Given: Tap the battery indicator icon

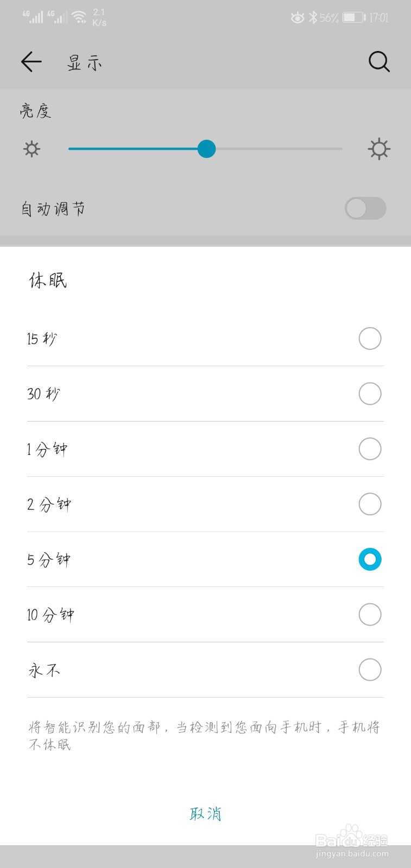Looking at the screenshot, I should [x=354, y=17].
